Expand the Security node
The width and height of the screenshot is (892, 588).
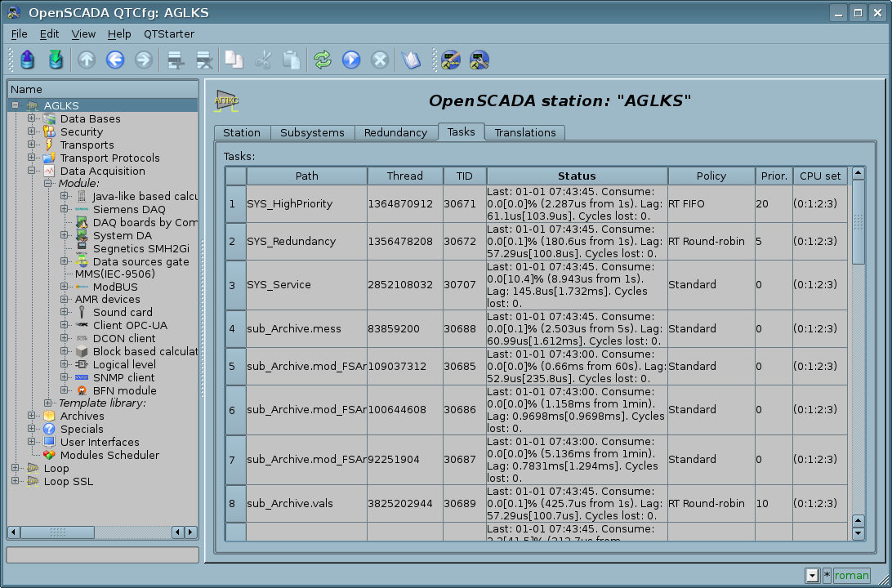(32, 131)
